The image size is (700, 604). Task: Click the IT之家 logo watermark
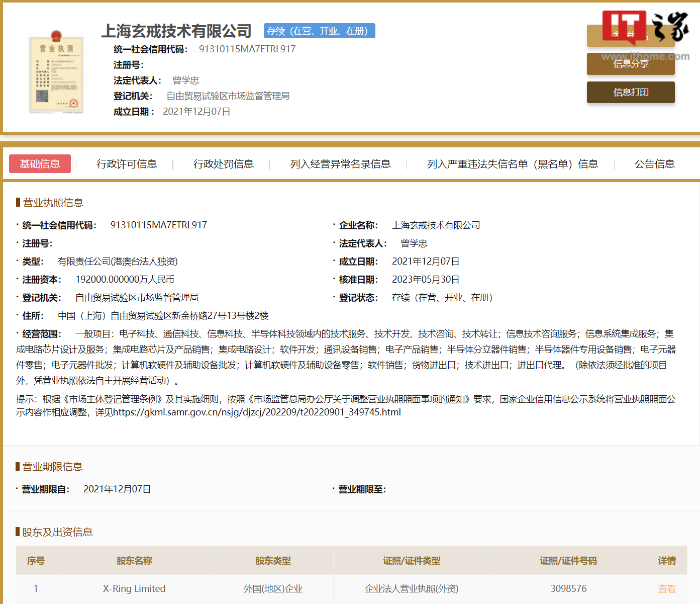click(646, 27)
